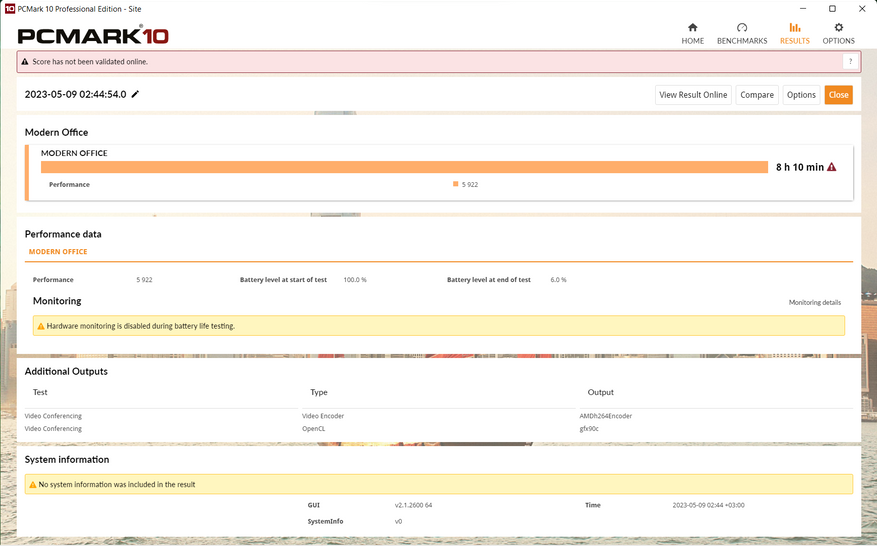Click the Compare button

757,95
